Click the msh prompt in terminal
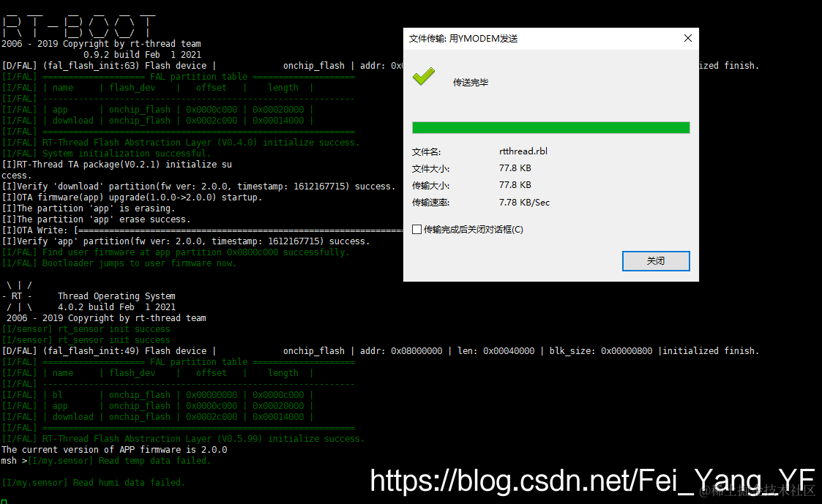 [14, 461]
